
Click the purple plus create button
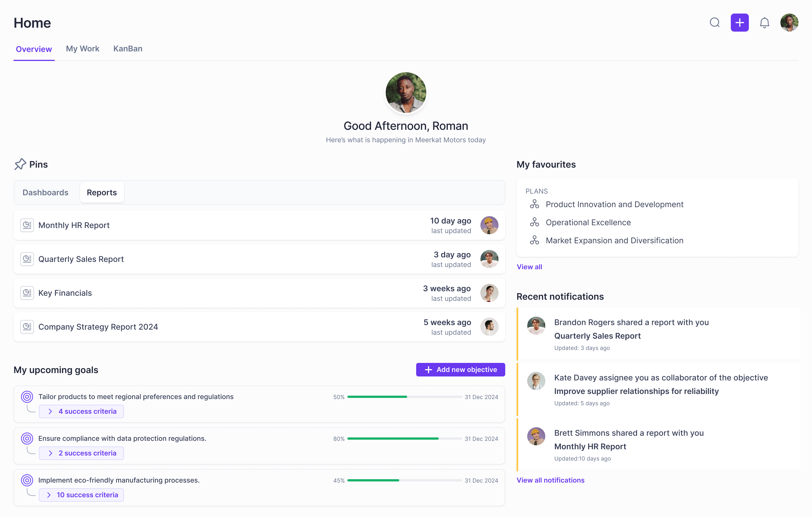[x=739, y=23]
